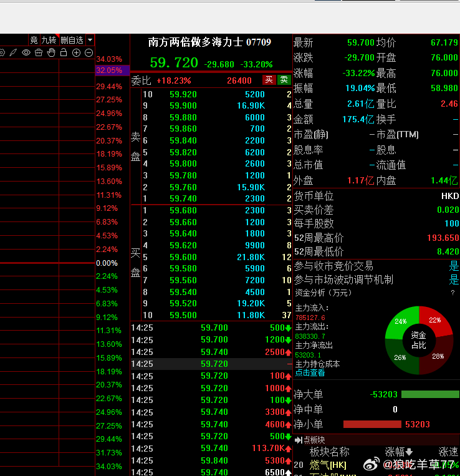Click the red 净小单 bar

(x=372, y=424)
